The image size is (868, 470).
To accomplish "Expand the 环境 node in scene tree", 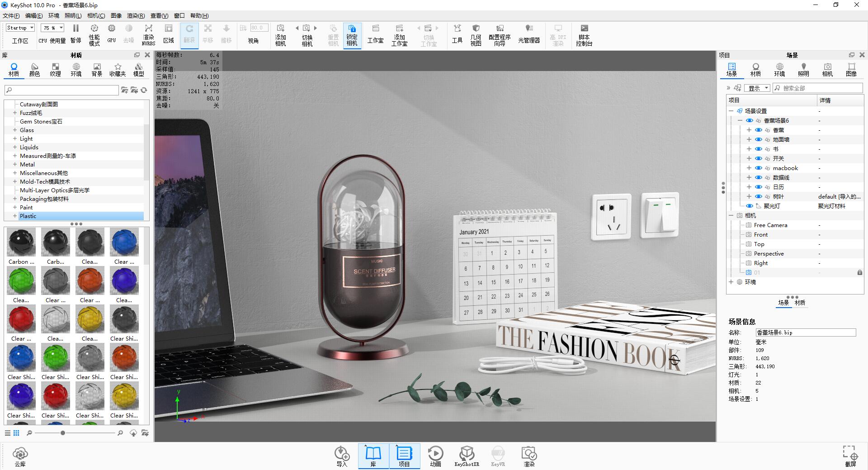I will pos(731,282).
